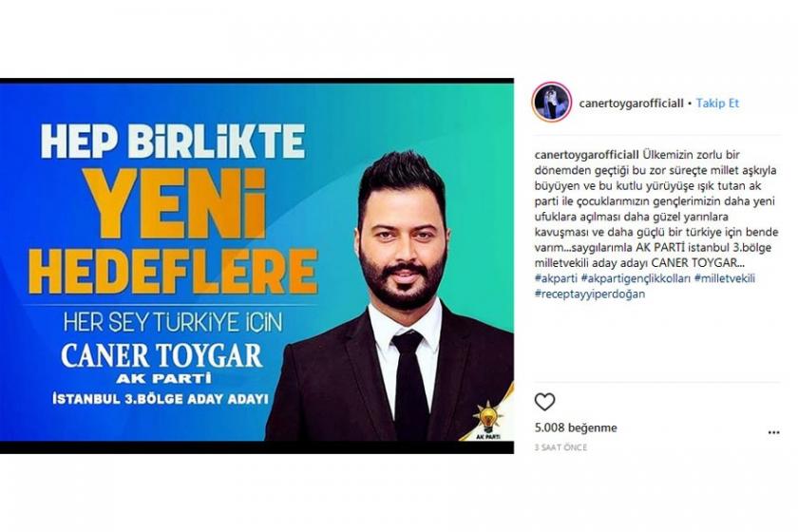798x532 pixels.
Task: Click the man's face in the poster
Action: [x=402, y=244]
